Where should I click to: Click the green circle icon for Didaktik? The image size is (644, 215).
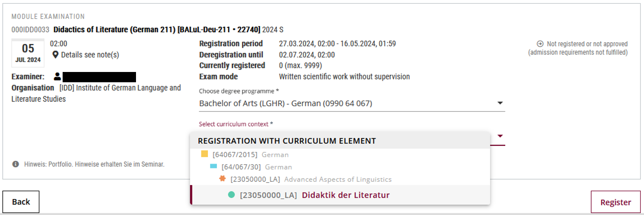[231, 195]
